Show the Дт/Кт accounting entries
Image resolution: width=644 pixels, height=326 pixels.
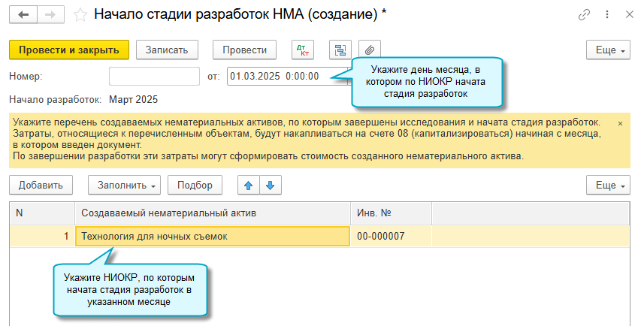[304, 50]
